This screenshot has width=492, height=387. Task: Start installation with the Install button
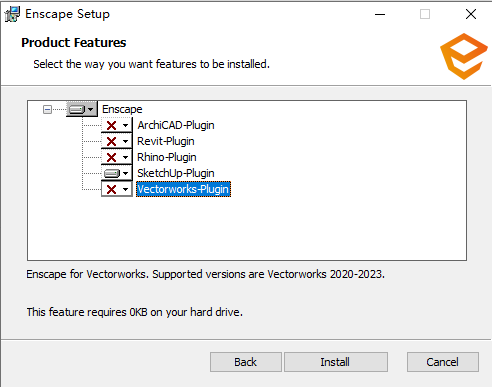336,362
